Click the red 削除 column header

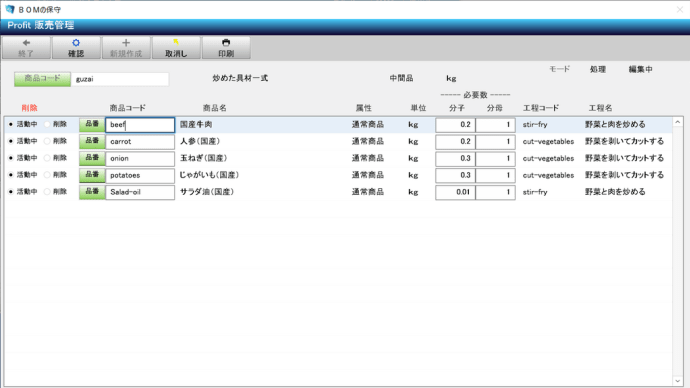point(29,108)
